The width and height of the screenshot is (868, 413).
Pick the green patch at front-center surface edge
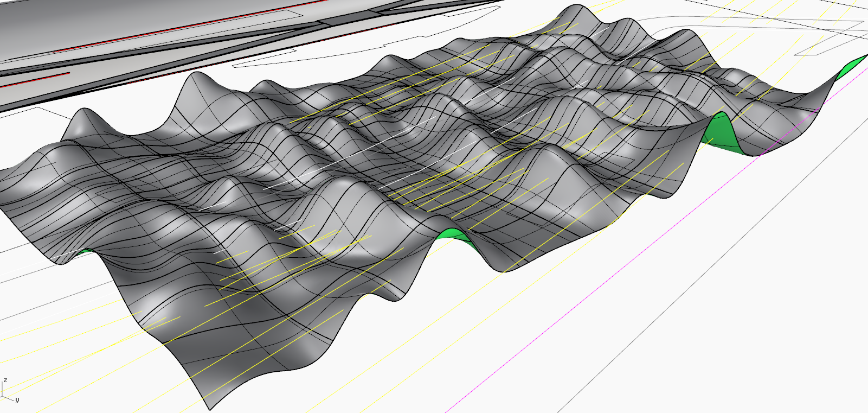(x=453, y=234)
